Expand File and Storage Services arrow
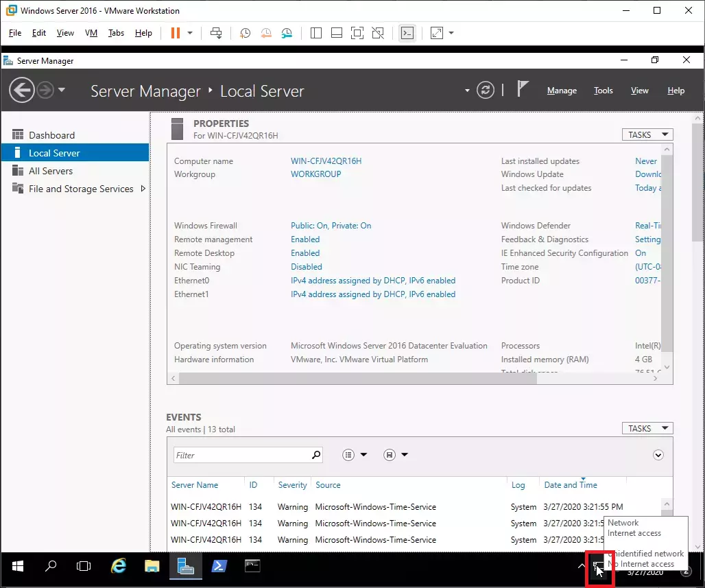This screenshot has width=705, height=588. (143, 189)
